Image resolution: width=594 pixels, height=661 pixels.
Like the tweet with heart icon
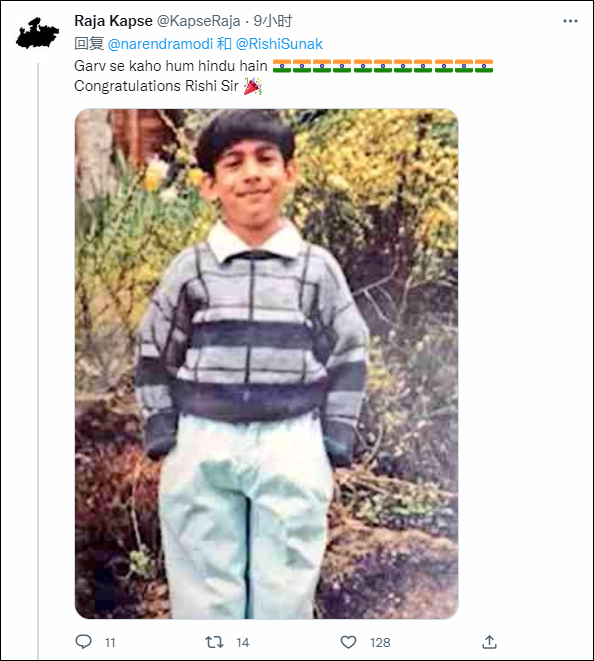click(348, 642)
